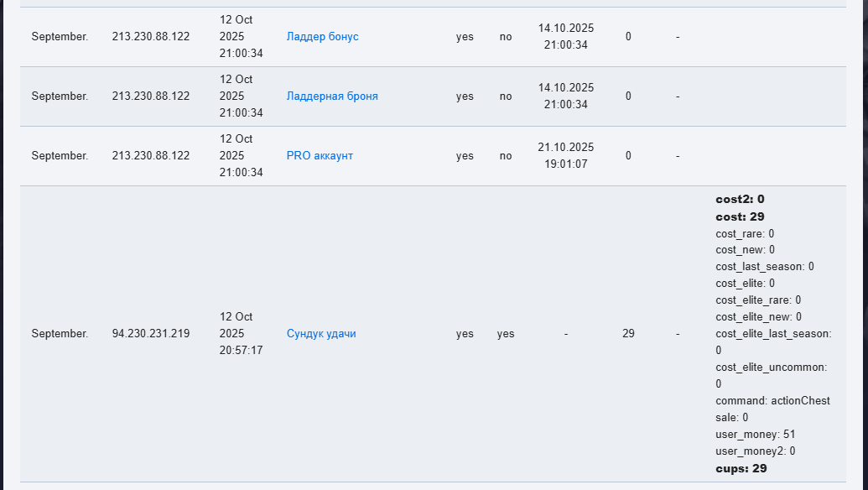Image resolution: width=868 pixels, height=490 pixels.
Task: Click the bold cost2: 0 line
Action: click(740, 200)
